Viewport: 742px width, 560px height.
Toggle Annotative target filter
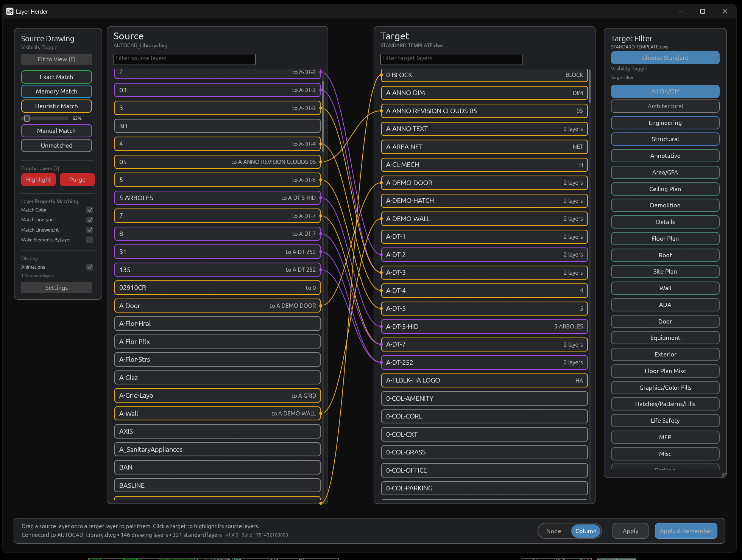point(665,156)
